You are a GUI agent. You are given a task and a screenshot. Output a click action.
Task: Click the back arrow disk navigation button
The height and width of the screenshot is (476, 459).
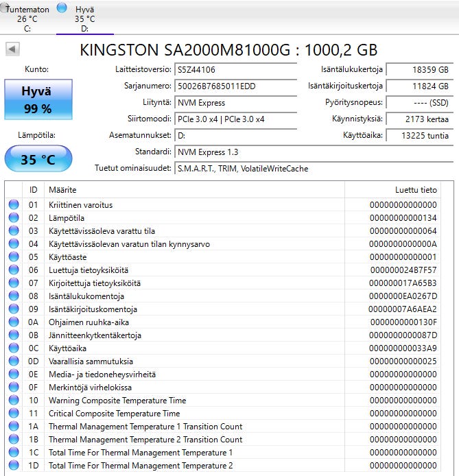[12, 49]
